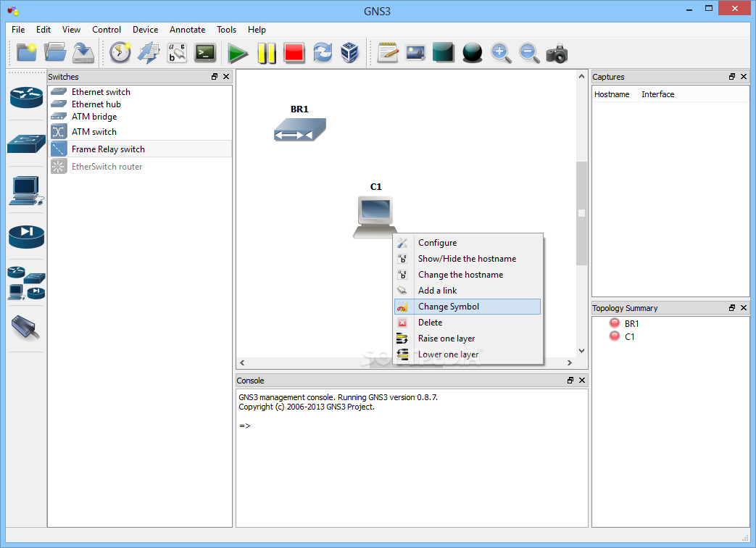This screenshot has width=756, height=548.
Task: Undock the Switches panel
Action: 215,77
